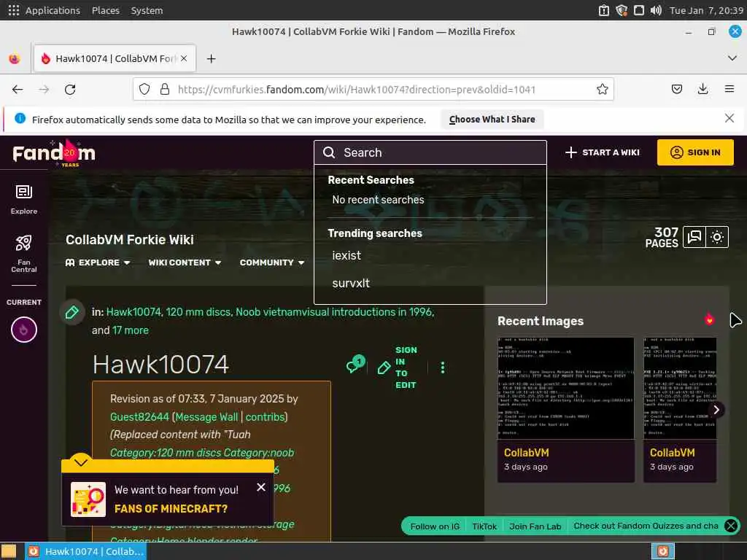The width and height of the screenshot is (747, 560).
Task: Open Firefox View pinned icon
Action: point(15,58)
